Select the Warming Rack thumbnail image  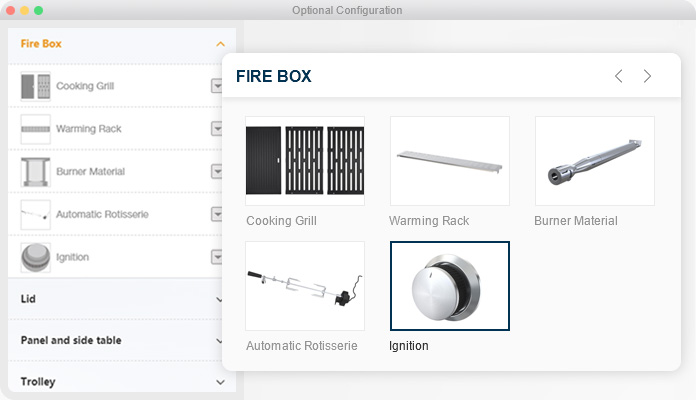449,160
